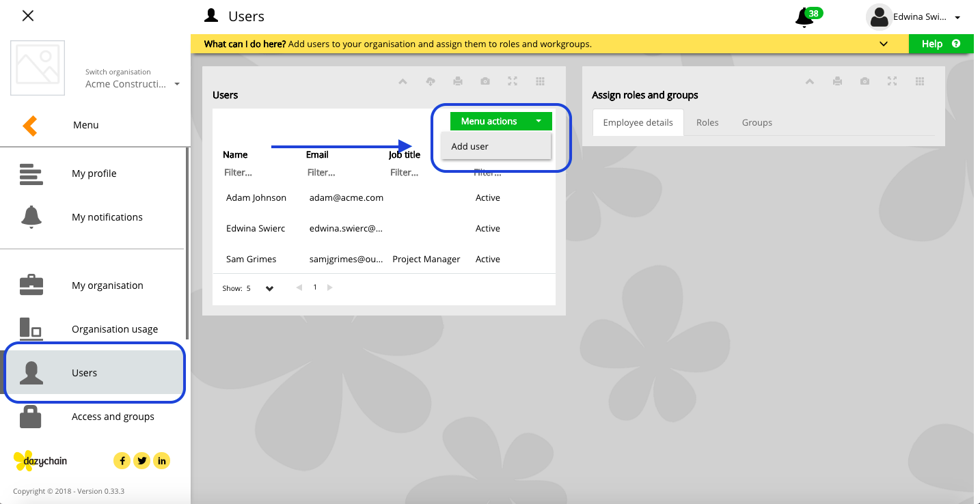Click the dazychain logo

click(40, 461)
